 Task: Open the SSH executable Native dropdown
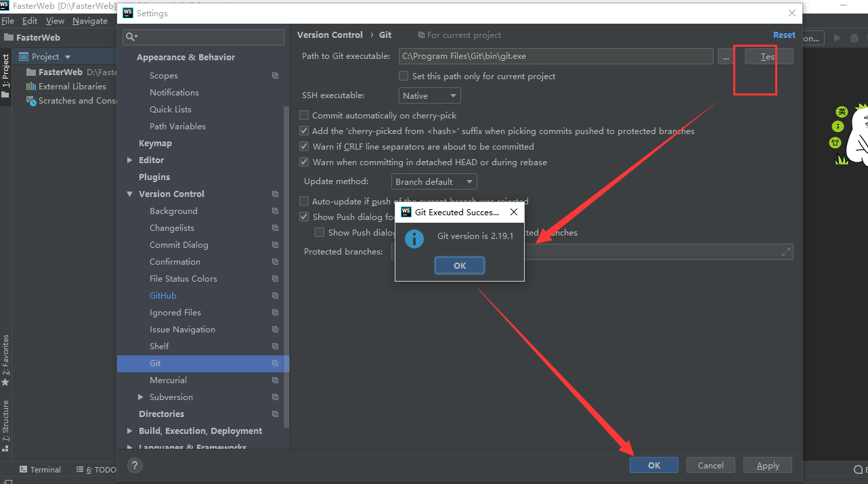coord(430,95)
